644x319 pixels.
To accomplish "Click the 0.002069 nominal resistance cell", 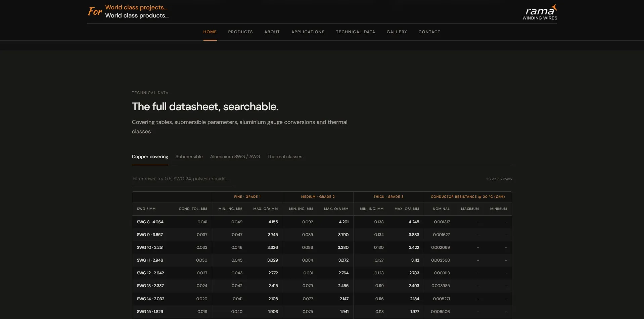I will 441,247.
